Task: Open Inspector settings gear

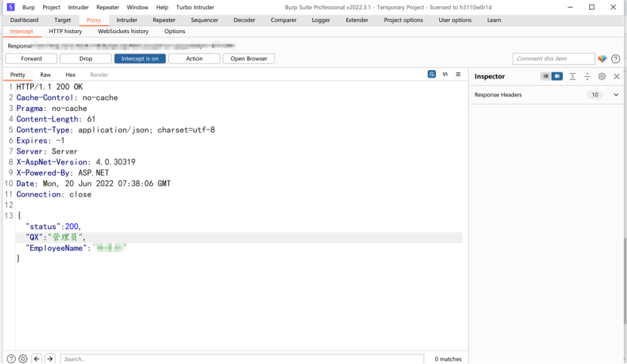Action: click(x=602, y=76)
